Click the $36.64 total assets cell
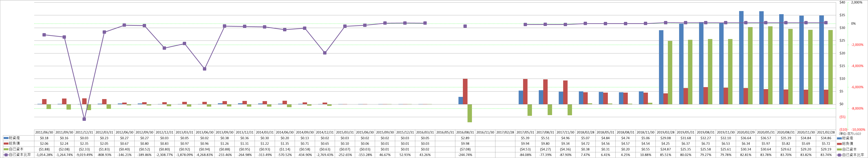The image size is (868, 158). [x=746, y=138]
